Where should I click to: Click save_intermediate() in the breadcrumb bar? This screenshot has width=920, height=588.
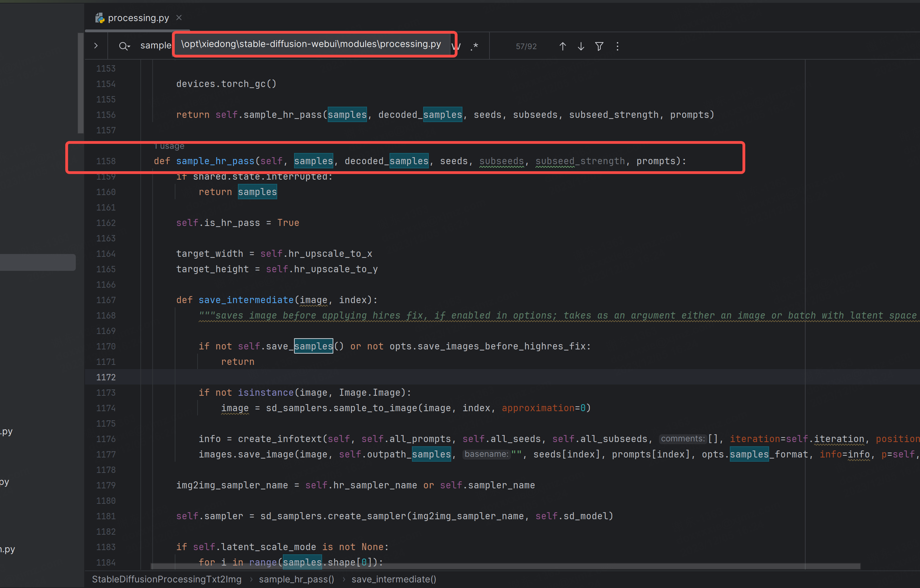click(x=394, y=579)
